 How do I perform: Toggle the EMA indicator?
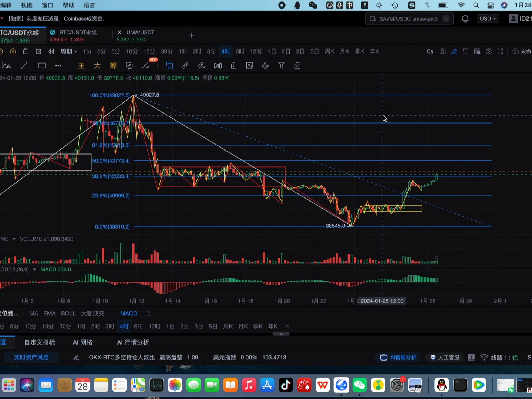(x=49, y=314)
